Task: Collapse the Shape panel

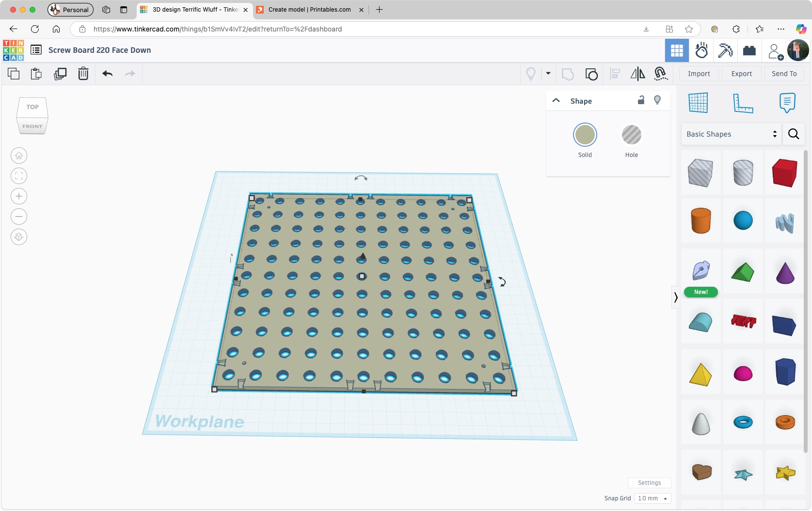Action: tap(556, 101)
